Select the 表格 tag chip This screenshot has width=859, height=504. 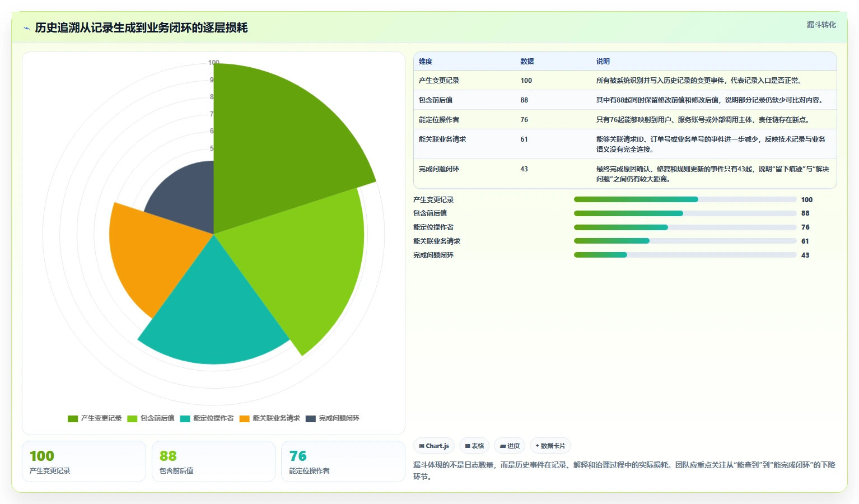474,446
